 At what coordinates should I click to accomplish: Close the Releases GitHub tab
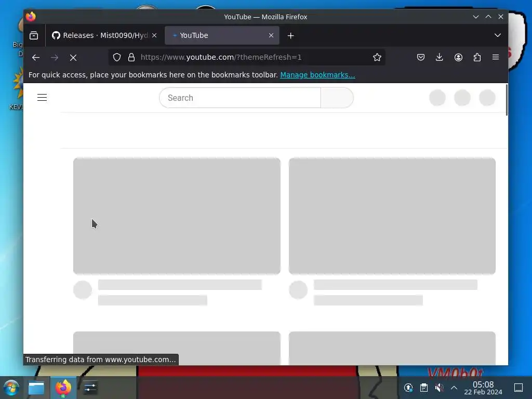click(154, 35)
